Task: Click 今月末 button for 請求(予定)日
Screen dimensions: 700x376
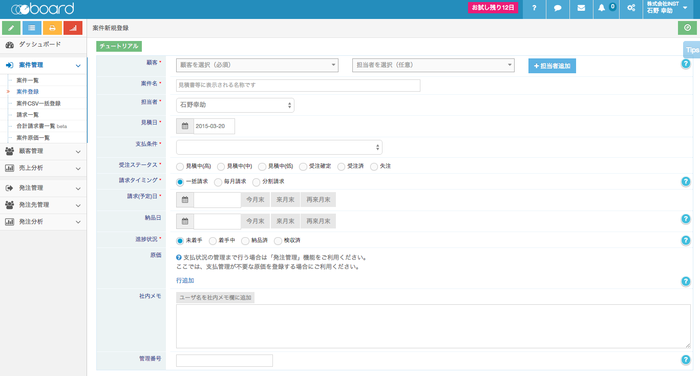Action: point(255,200)
